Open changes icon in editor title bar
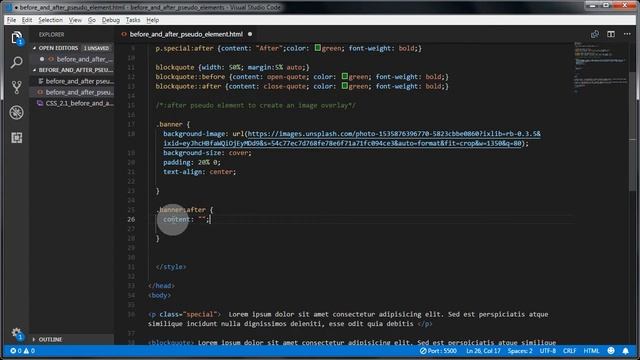 [595, 34]
